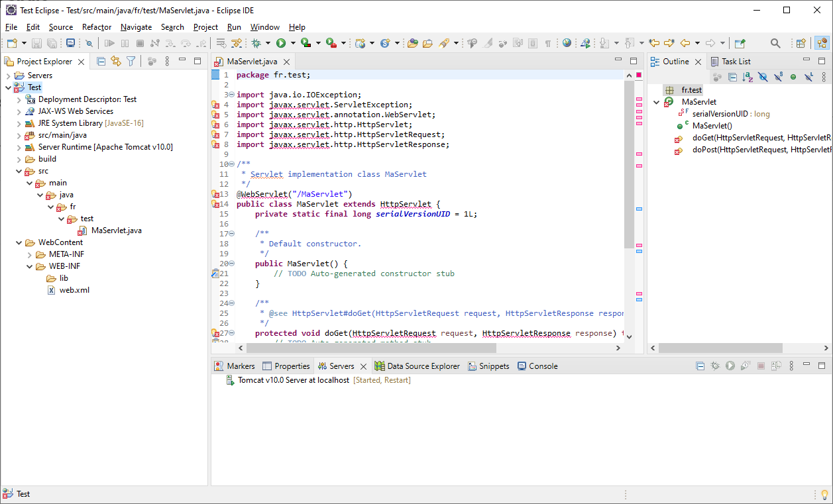Click the light bulb tip icon in status bar
Screen dimensions: 833x504
[825, 494]
